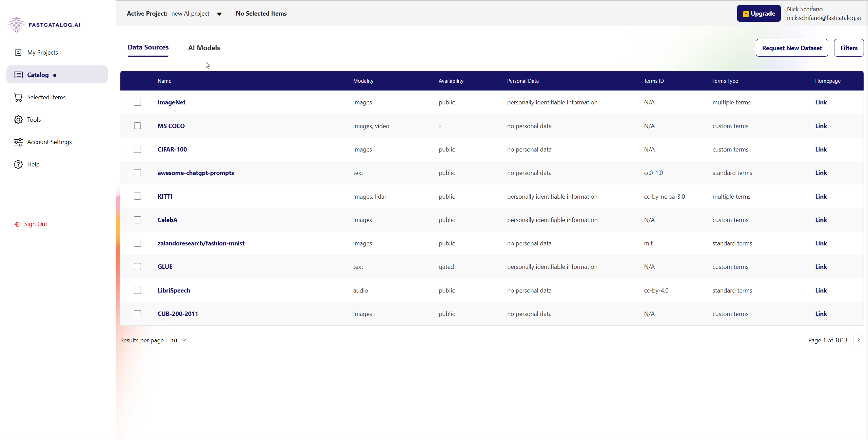Follow the homepage Link for CelebA
868x440 pixels.
point(821,220)
